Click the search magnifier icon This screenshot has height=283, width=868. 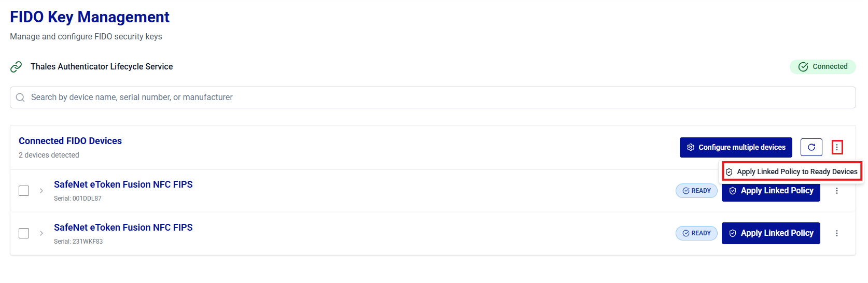pos(20,97)
